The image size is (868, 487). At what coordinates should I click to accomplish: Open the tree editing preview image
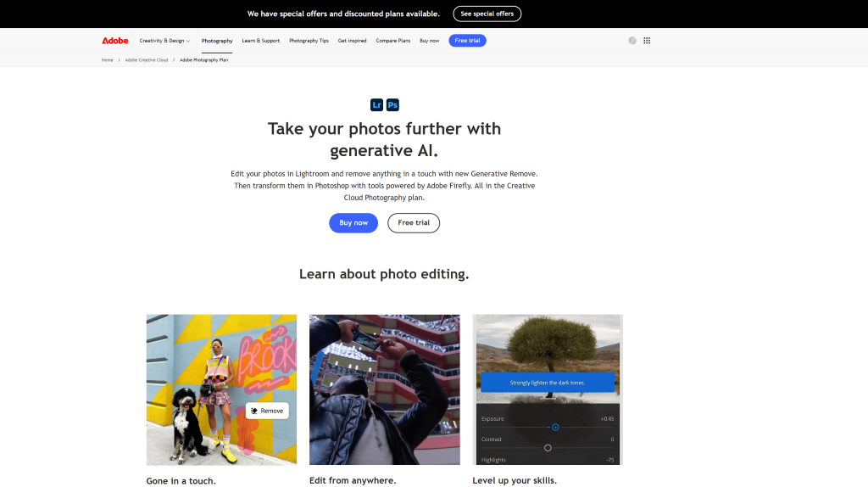click(548, 389)
